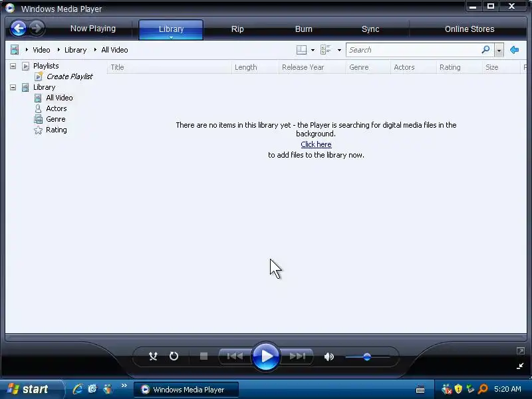Screen dimensions: 532x399
Task: Click the Next track button
Action: (x=297, y=356)
